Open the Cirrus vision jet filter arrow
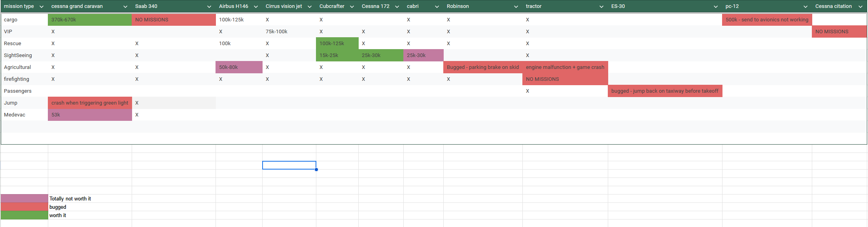 310,7
